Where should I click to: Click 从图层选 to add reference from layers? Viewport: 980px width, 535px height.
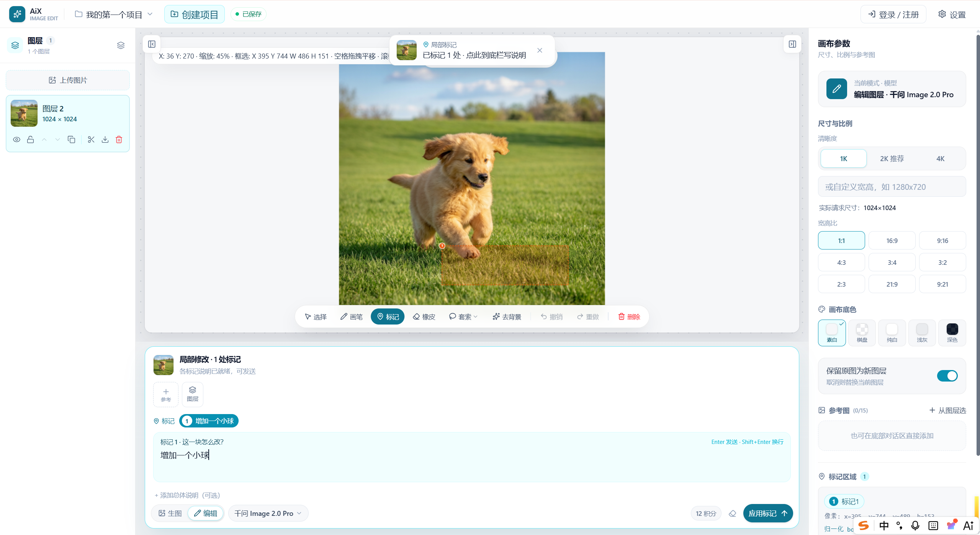click(947, 411)
